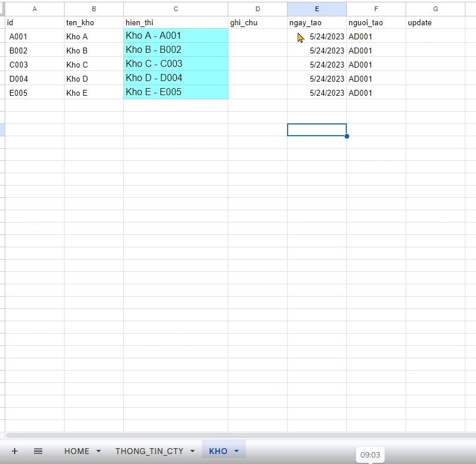Viewport: 476px width, 464px height.
Task: Select cell containing B002
Action: 35,51
